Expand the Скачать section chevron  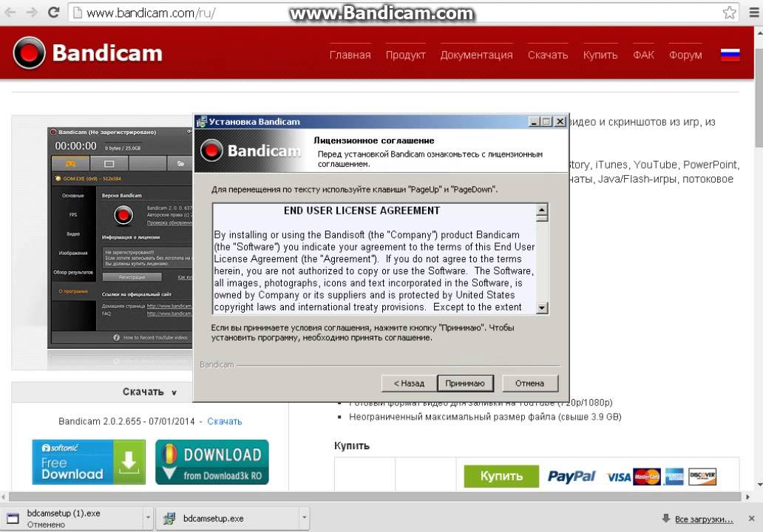tap(174, 392)
